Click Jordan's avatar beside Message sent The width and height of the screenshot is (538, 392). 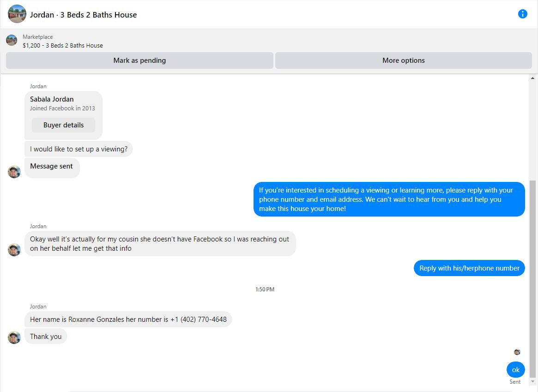coord(14,172)
